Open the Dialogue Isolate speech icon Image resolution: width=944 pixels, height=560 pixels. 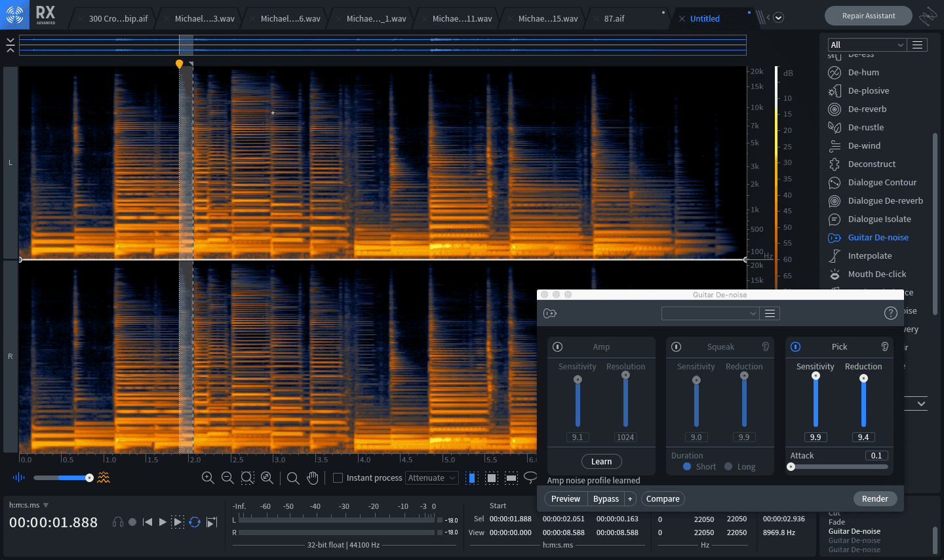835,219
